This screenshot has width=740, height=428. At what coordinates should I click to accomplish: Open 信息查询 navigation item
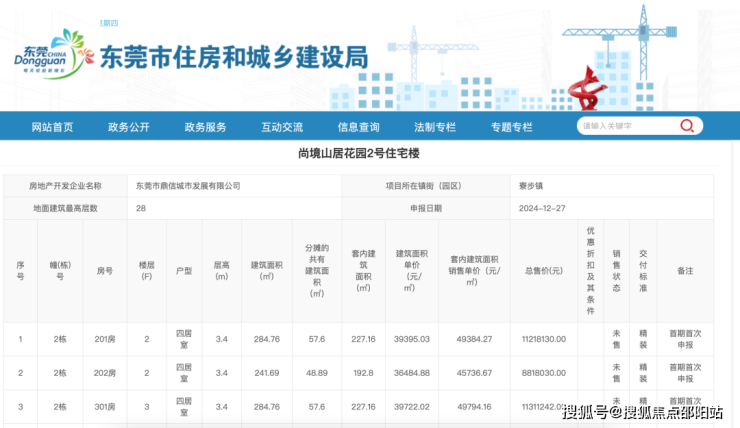coord(358,127)
